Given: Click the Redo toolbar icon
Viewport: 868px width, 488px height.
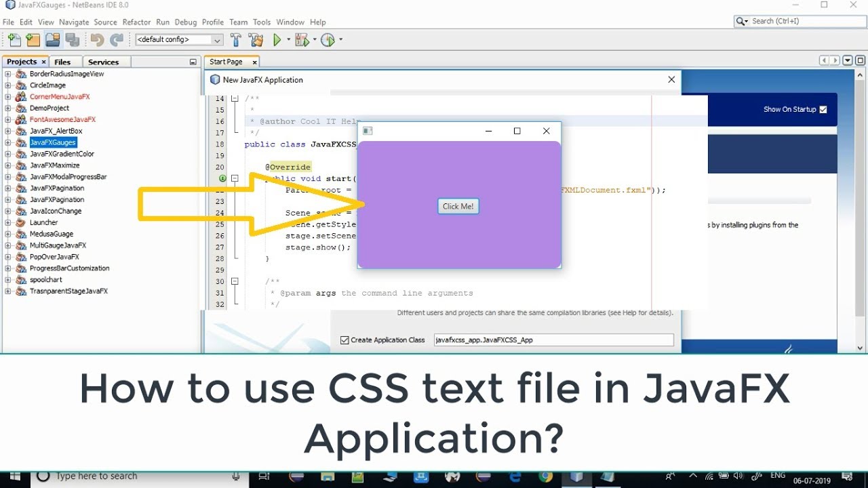Looking at the screenshot, I should pos(117,40).
